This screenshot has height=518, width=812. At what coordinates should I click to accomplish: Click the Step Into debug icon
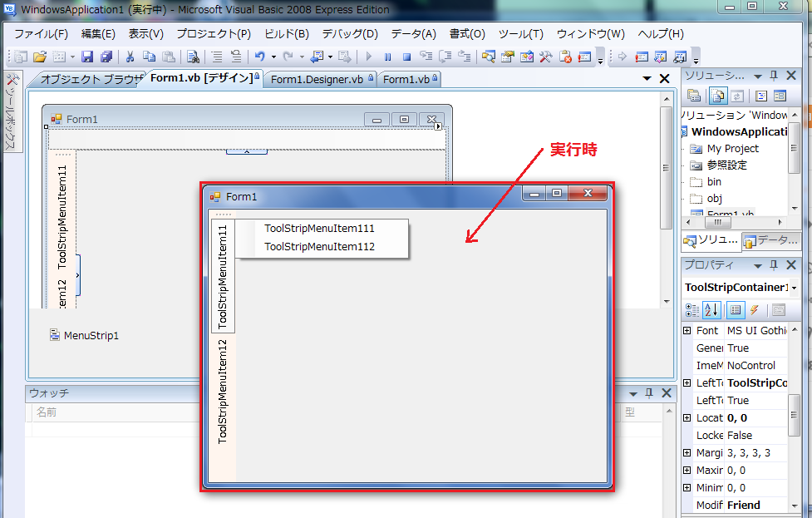426,57
